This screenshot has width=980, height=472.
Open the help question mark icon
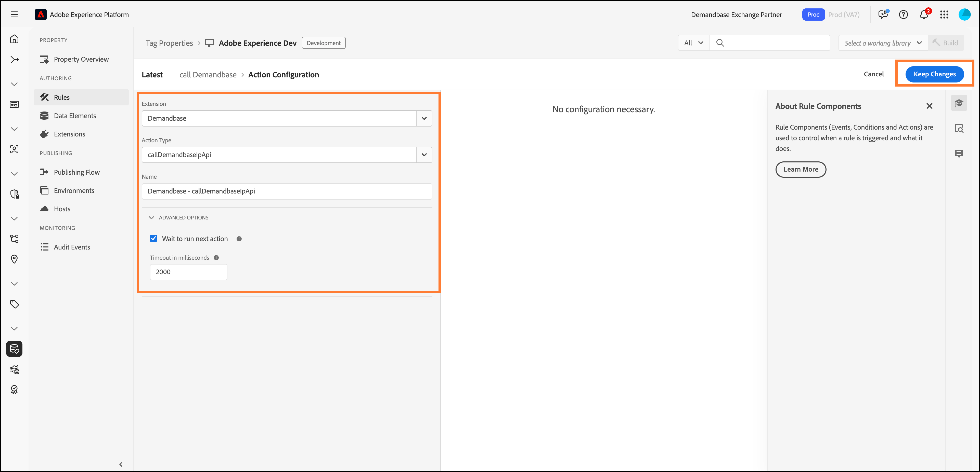pyautogui.click(x=903, y=15)
